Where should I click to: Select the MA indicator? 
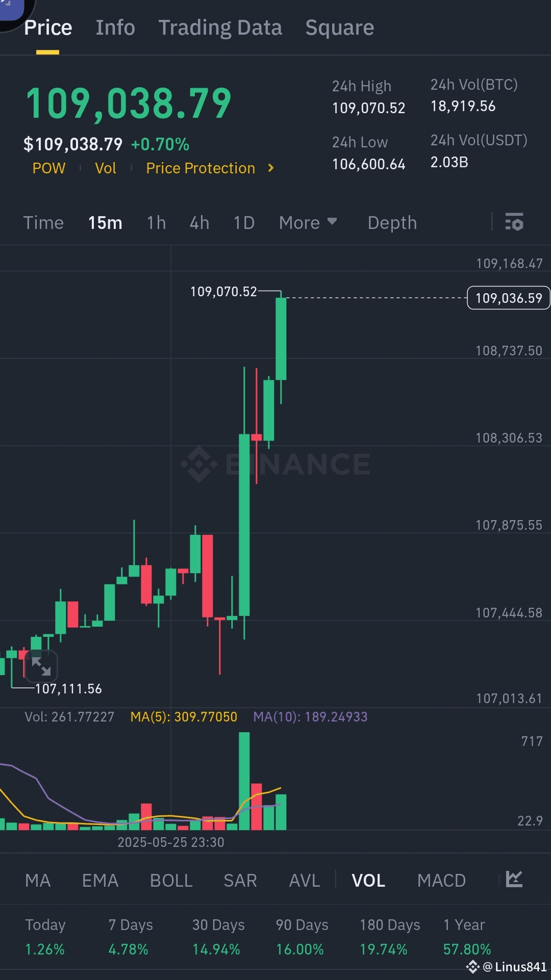point(38,881)
